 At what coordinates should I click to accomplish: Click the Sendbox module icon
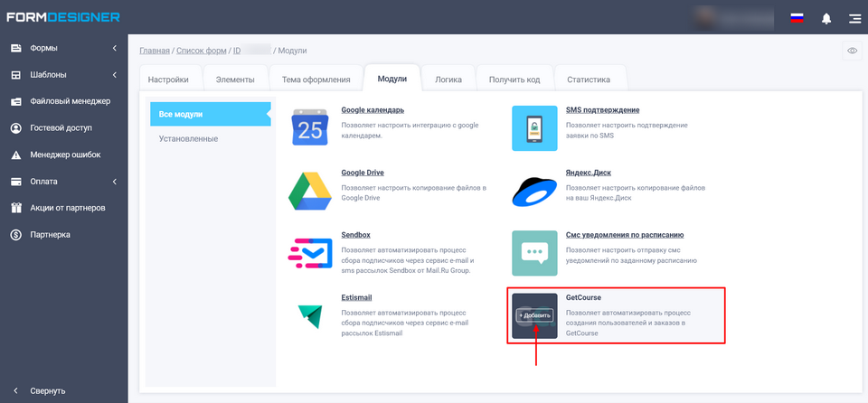[310, 254]
